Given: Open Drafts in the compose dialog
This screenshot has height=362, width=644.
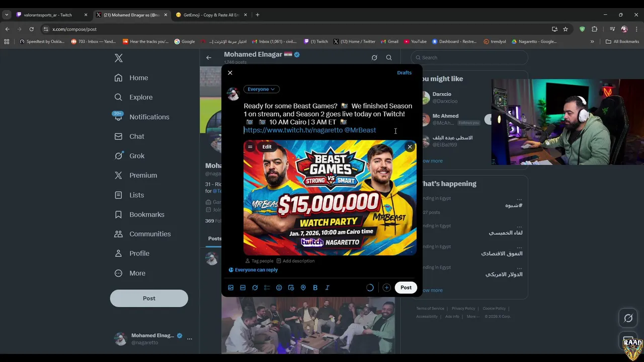Looking at the screenshot, I should (x=404, y=73).
